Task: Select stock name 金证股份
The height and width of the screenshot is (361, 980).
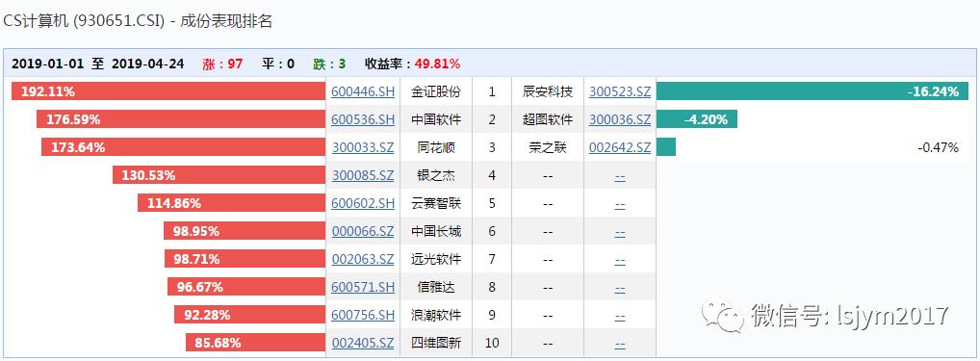Action: coord(436,91)
